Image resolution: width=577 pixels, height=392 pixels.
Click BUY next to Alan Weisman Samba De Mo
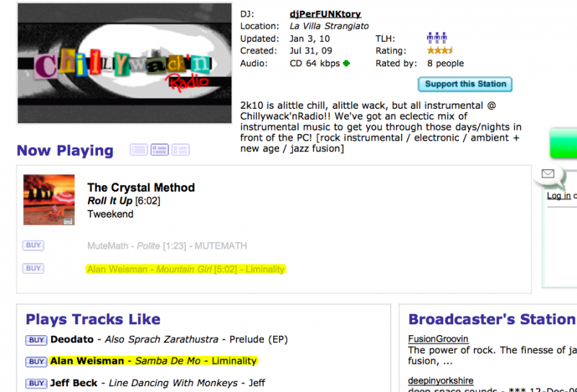click(36, 362)
